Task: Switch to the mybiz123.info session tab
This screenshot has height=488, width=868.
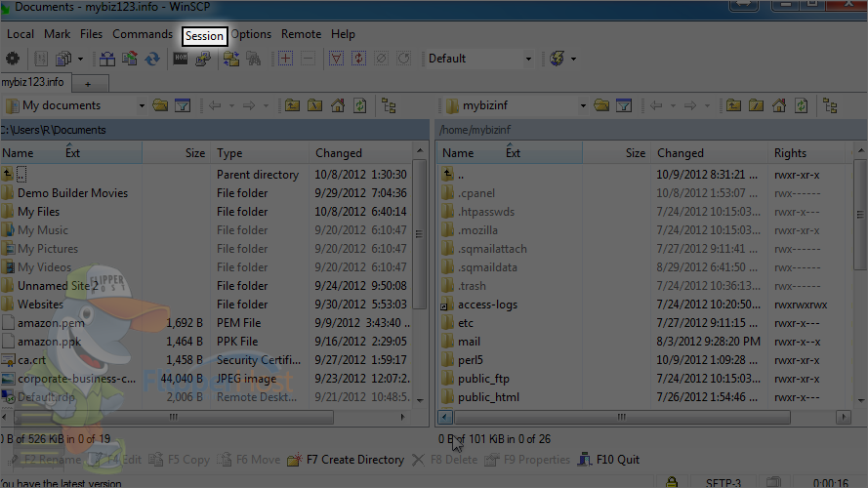Action: (34, 82)
